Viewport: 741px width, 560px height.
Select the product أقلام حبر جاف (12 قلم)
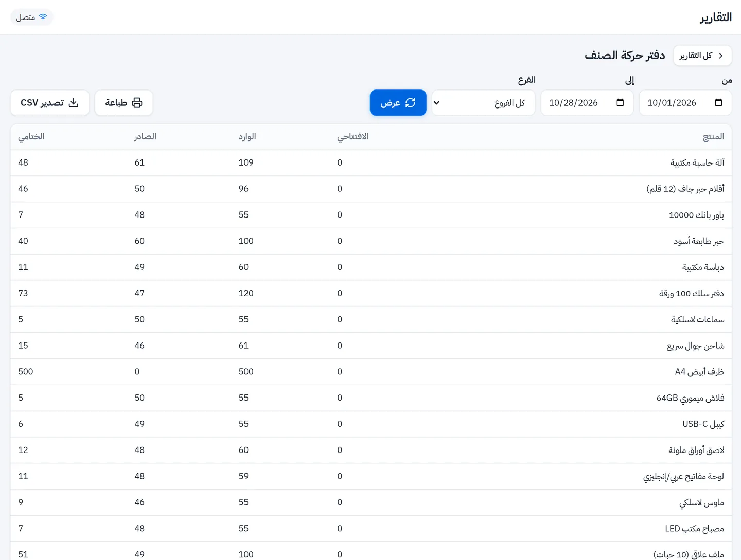pos(371,189)
